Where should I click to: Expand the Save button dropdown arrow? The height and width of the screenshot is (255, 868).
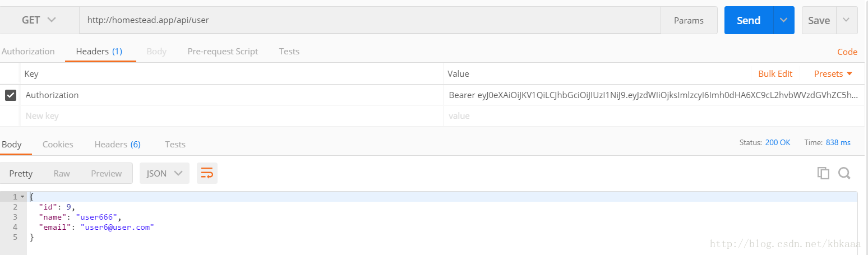coord(847,20)
